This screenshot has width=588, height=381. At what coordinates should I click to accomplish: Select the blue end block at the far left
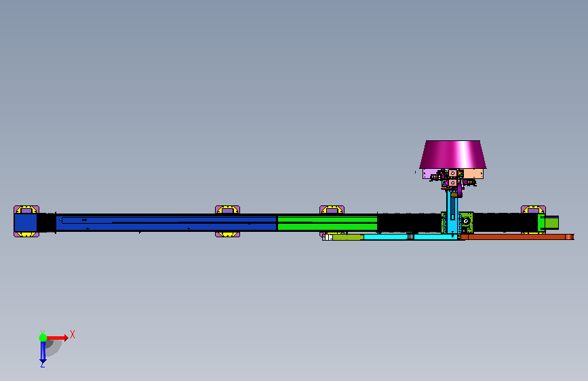coord(26,223)
